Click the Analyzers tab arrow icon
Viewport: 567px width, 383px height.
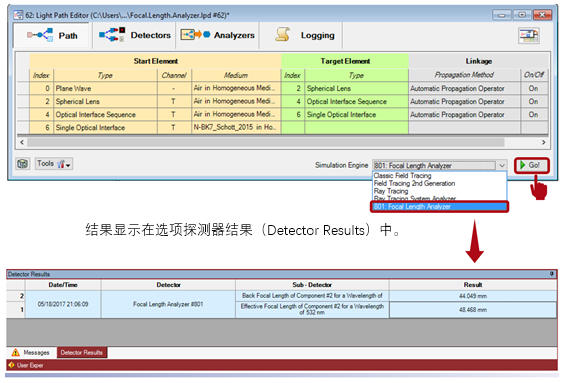pos(195,34)
